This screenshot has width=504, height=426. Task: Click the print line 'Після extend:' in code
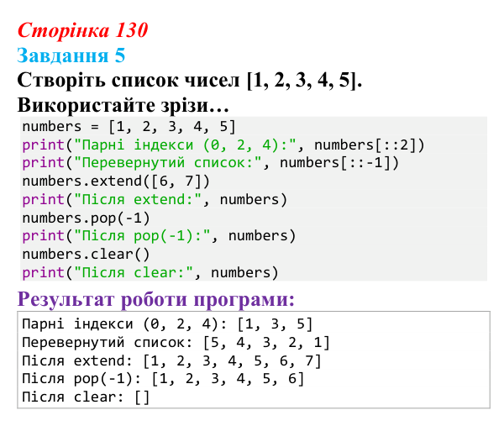[155, 200]
